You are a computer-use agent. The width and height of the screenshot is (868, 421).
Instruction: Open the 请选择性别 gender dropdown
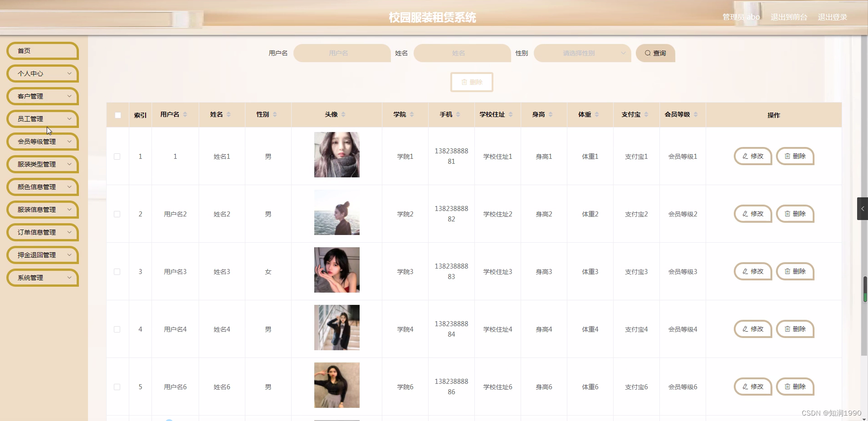pyautogui.click(x=581, y=53)
